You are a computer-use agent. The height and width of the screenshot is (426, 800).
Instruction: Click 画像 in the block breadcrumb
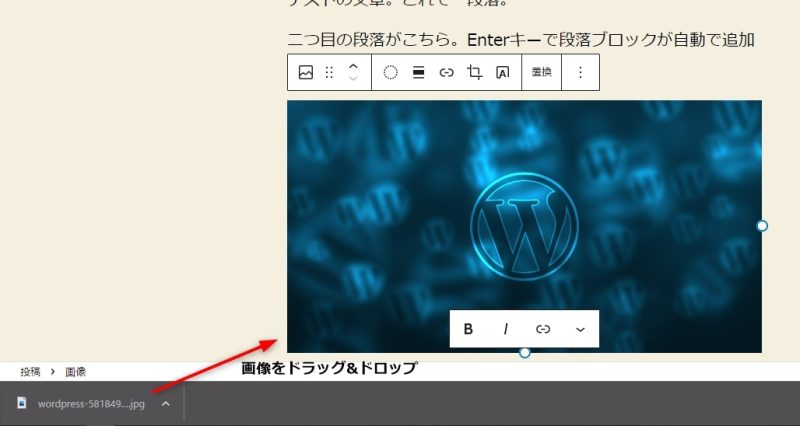click(76, 372)
